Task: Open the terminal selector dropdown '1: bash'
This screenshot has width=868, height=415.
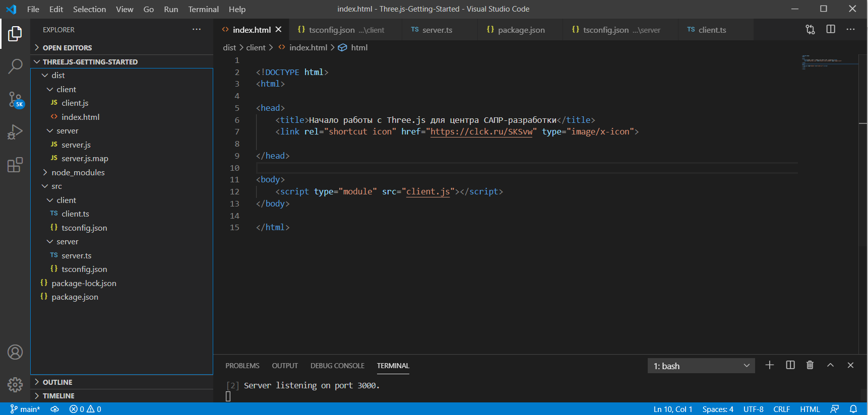Action: pyautogui.click(x=701, y=366)
